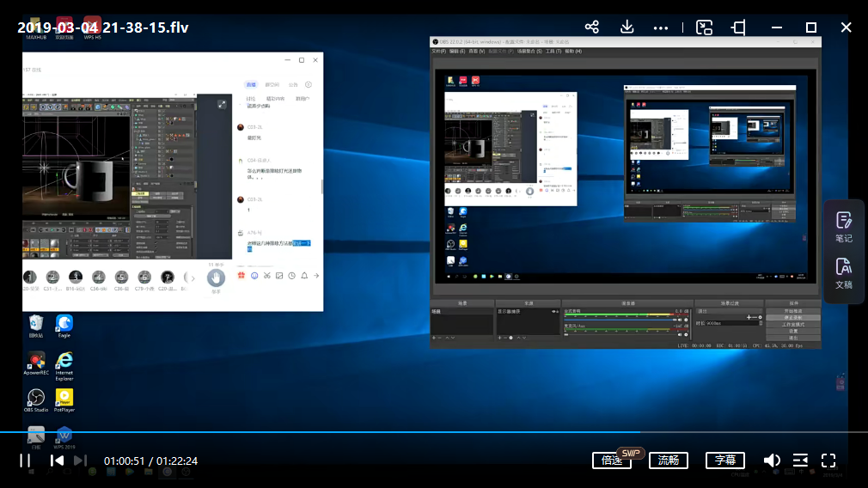
Task: Select participant avatar number 3
Action: click(x=76, y=277)
